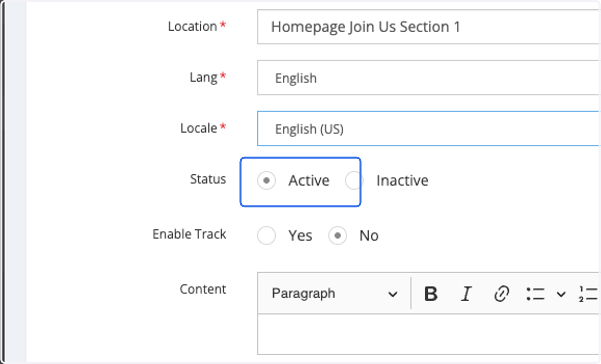Open the Lang dropdown showing English

[429, 78]
